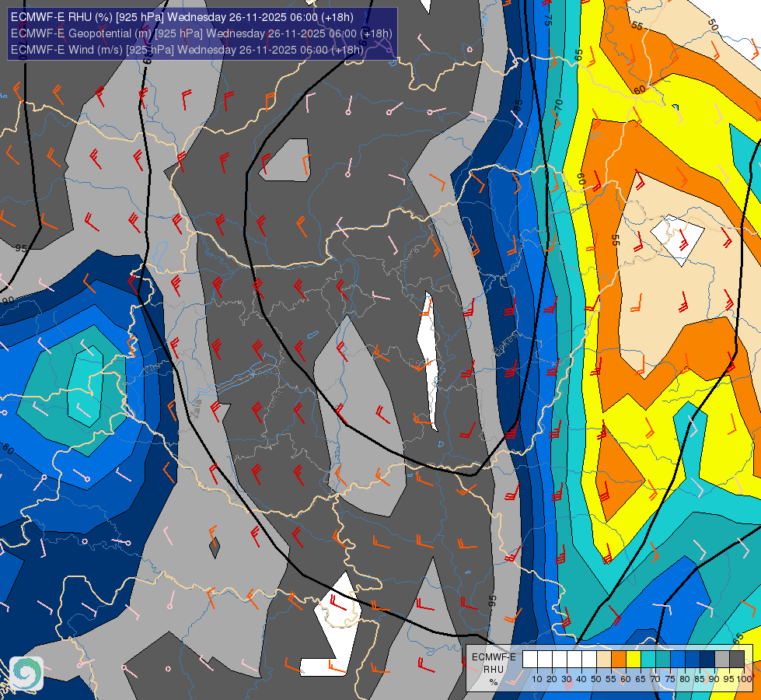Pick the navy 85–90% legend swatch

pos(707,659)
